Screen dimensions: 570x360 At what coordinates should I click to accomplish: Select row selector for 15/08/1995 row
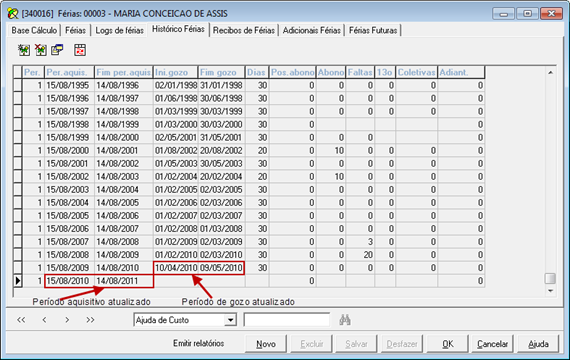coord(17,85)
